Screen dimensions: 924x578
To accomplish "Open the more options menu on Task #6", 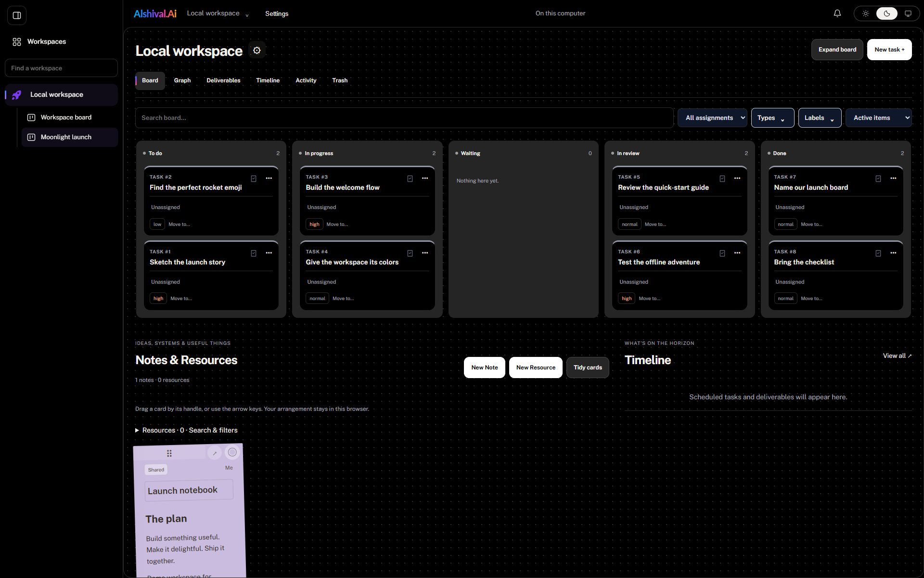I will tap(737, 253).
